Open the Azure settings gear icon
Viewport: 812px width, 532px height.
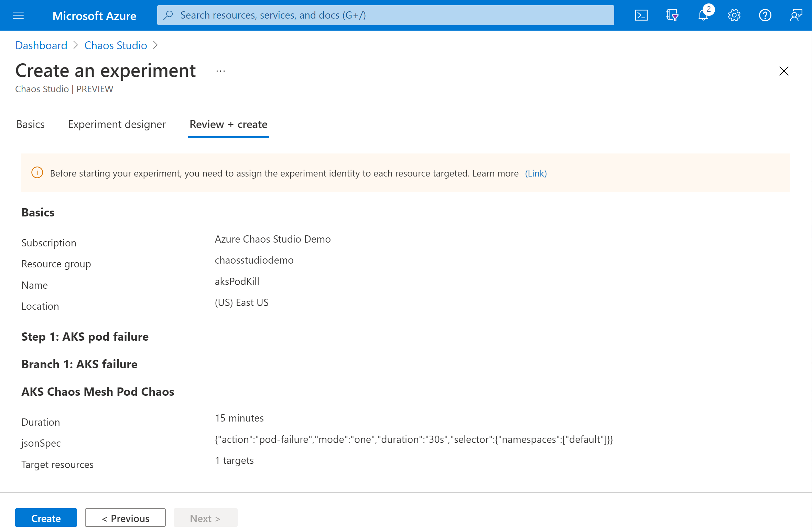[x=734, y=15]
